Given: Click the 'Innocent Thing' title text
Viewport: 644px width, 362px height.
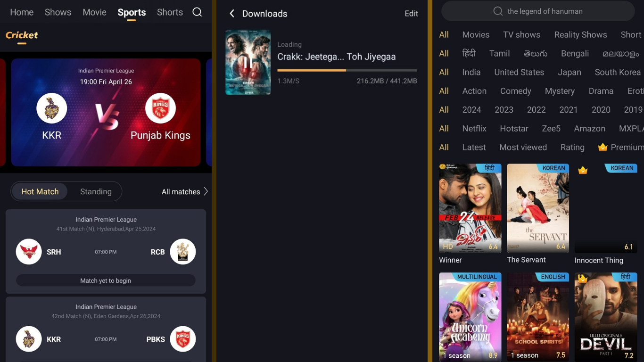Looking at the screenshot, I should tap(599, 260).
